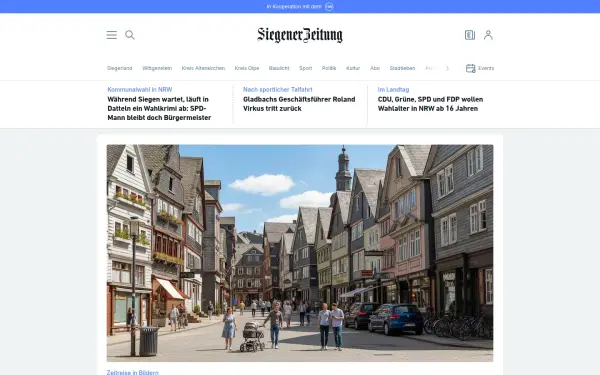Open the Kreis Olpe section
Screen dimensions: 600x375
[247, 68]
